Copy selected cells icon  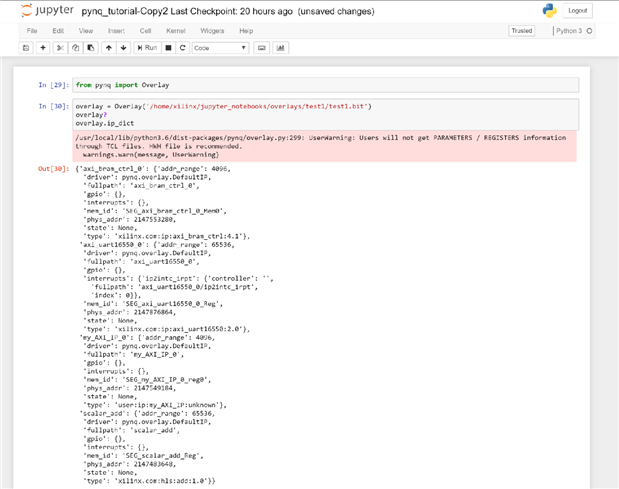point(75,48)
